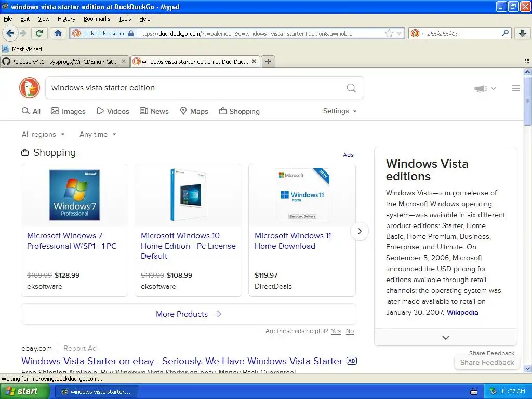This screenshot has width=532, height=399.
Task: Open the DuckDuckGo hamburger menu
Action: 516,88
